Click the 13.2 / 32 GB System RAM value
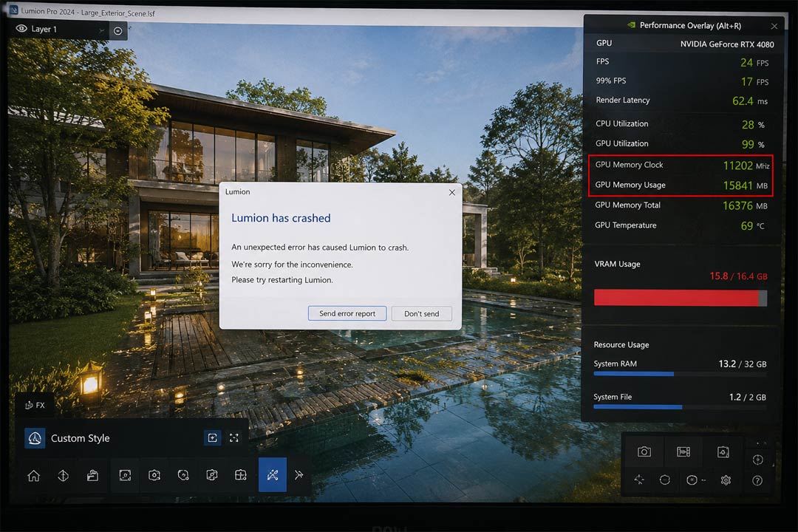 click(742, 364)
